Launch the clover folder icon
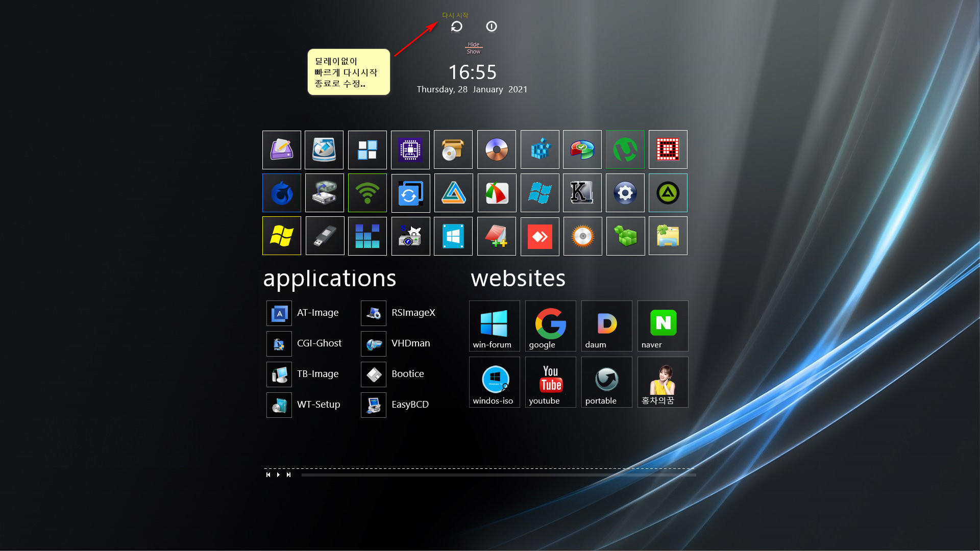Screen dimensions: 980x551 [x=668, y=236]
